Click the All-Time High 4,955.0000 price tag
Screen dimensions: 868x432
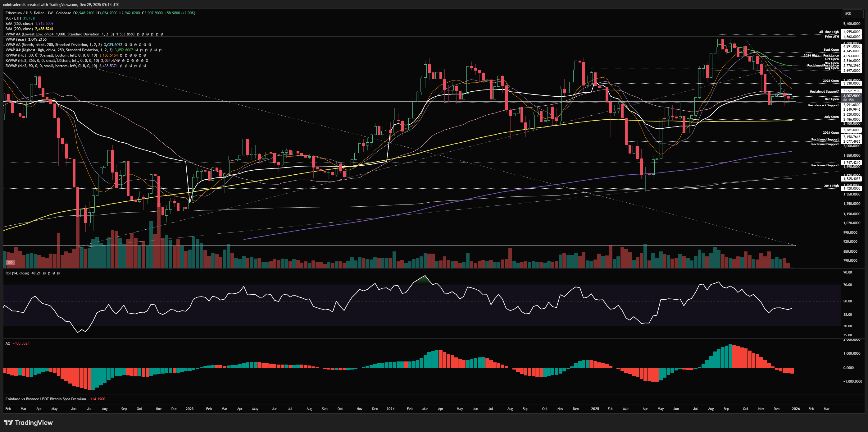click(x=852, y=32)
